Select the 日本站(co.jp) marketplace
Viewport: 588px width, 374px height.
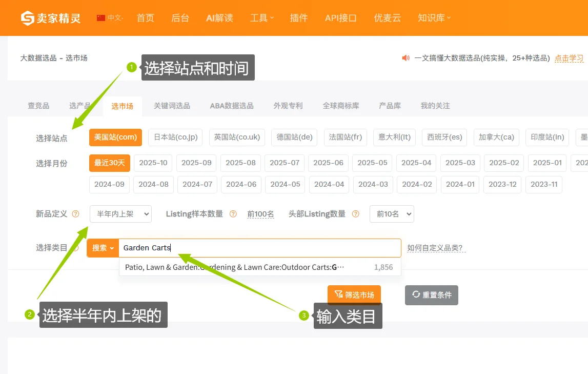tap(175, 137)
